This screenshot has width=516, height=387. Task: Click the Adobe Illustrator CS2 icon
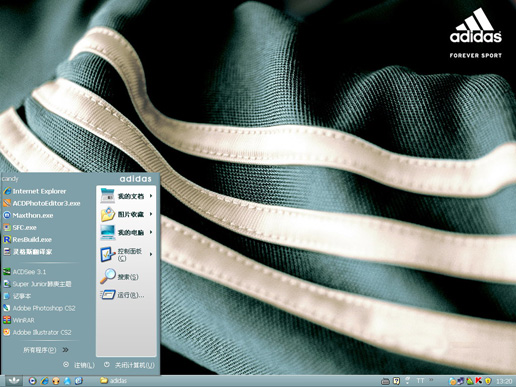click(7, 332)
